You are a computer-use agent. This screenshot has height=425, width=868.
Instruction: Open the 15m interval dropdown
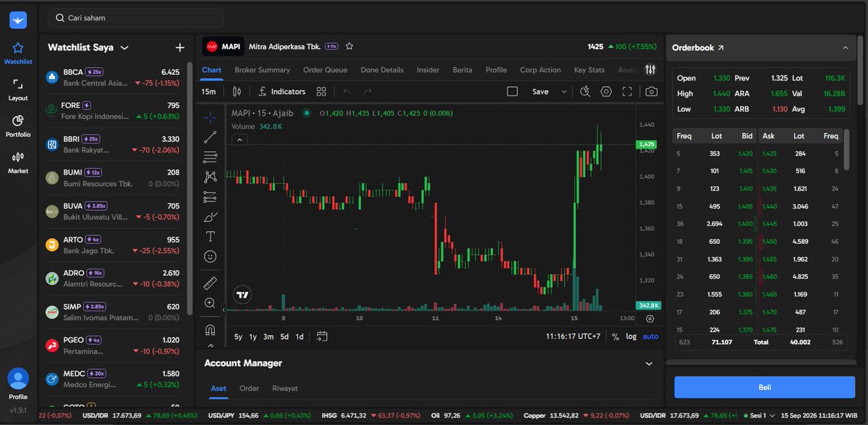[x=209, y=92]
